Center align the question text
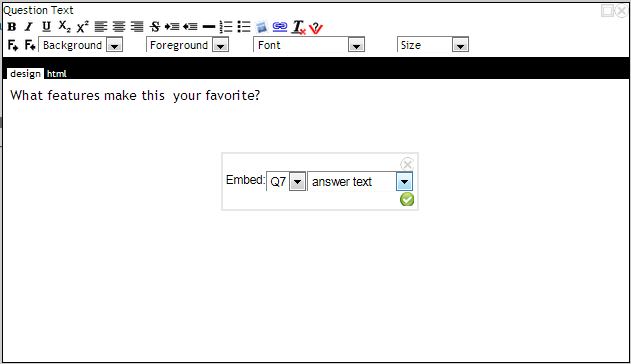The image size is (631, 364). [x=119, y=27]
